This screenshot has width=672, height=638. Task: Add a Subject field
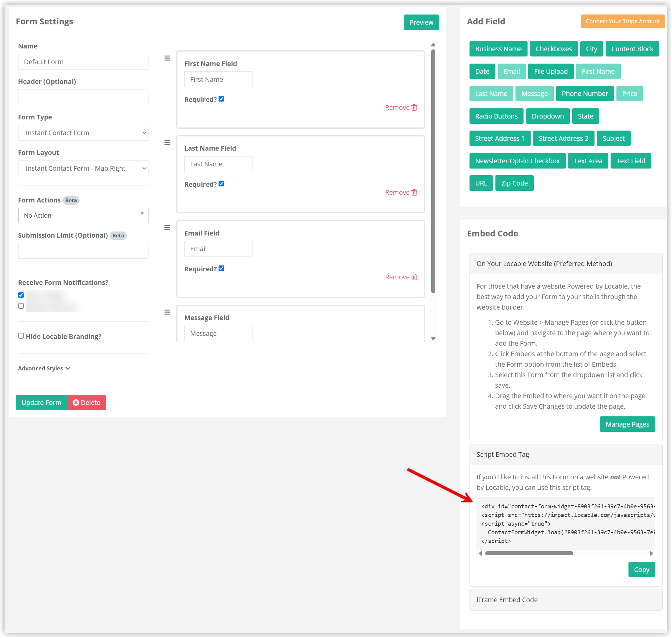tap(614, 138)
